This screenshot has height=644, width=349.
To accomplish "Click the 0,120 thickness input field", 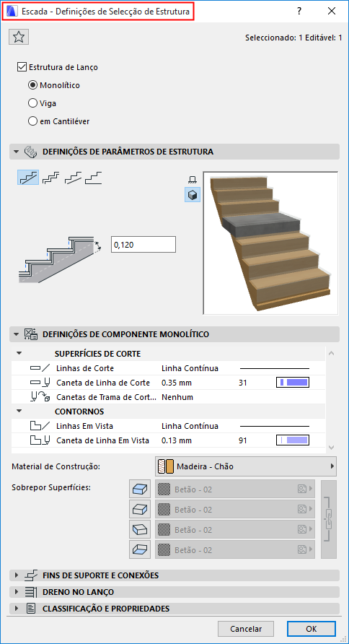I will [143, 244].
